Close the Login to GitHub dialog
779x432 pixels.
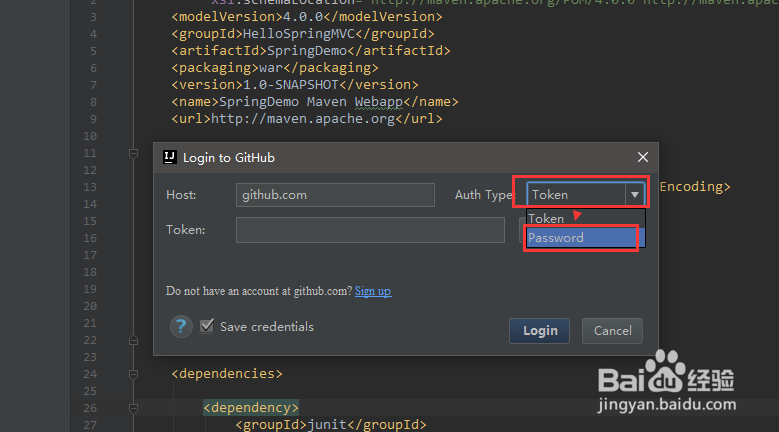[x=643, y=157]
